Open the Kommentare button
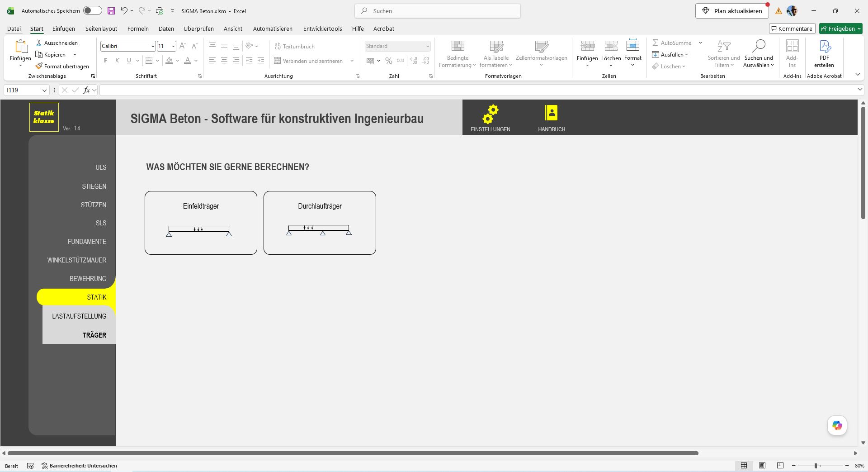 point(792,29)
